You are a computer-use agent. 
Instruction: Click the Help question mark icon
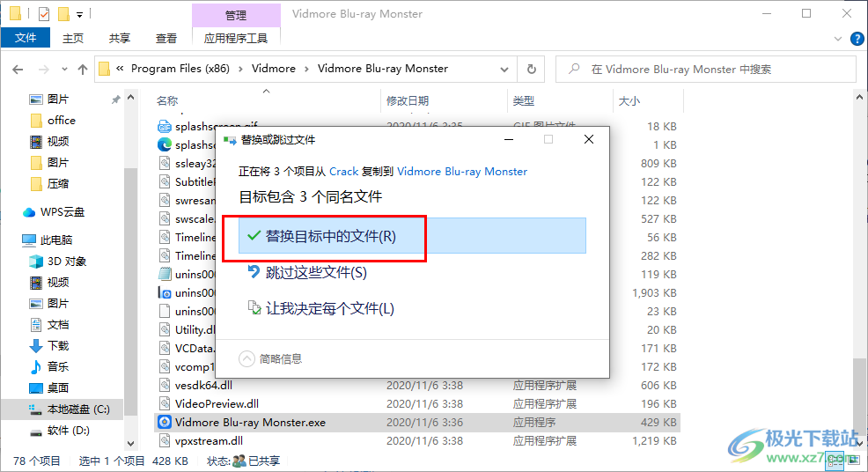pos(857,39)
